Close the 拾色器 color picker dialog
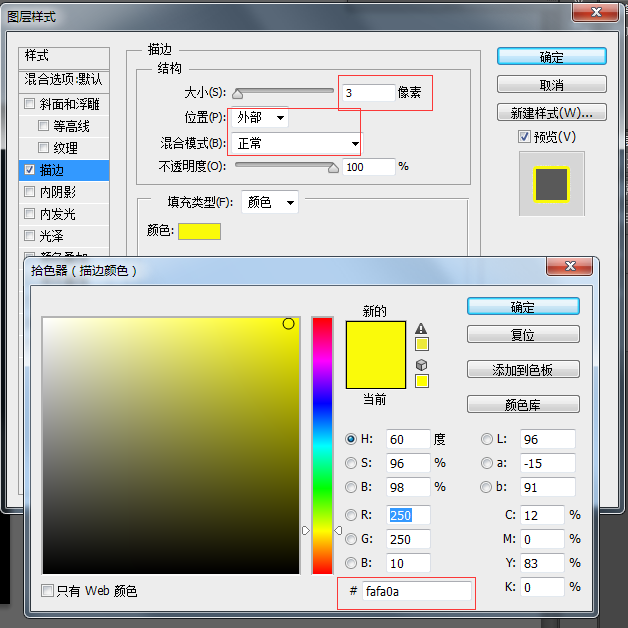 (569, 266)
